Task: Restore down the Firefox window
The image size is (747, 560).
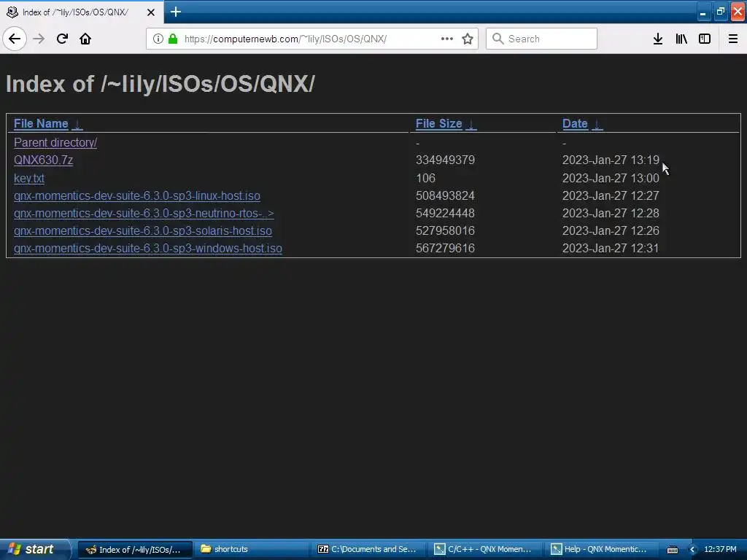Action: coord(720,12)
